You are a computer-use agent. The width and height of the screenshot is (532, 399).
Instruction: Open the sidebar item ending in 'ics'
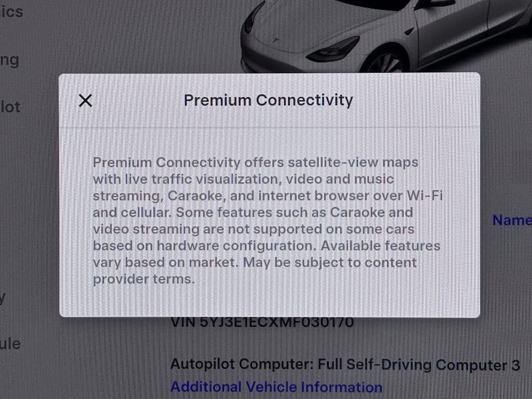click(x=11, y=12)
